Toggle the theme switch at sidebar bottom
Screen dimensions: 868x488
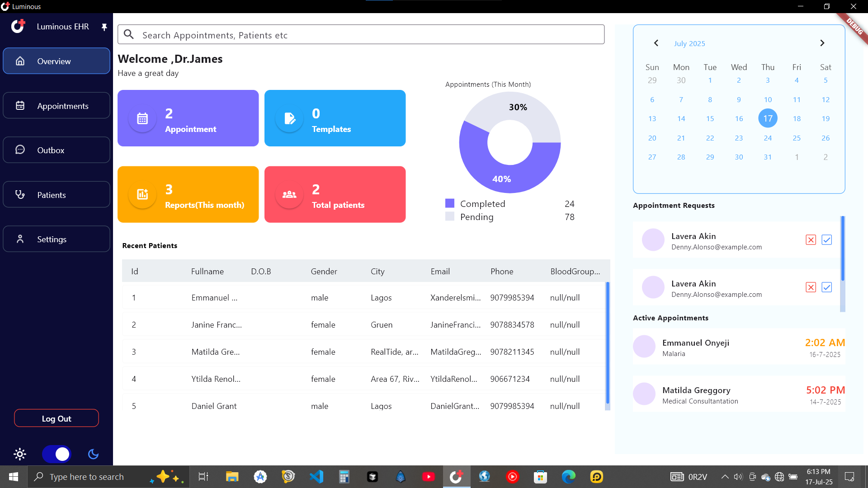pyautogui.click(x=56, y=454)
